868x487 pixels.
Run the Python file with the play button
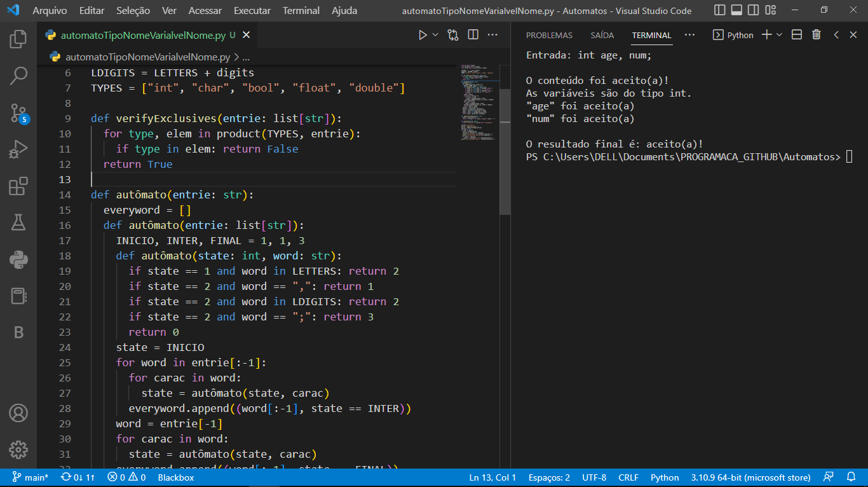coord(421,35)
